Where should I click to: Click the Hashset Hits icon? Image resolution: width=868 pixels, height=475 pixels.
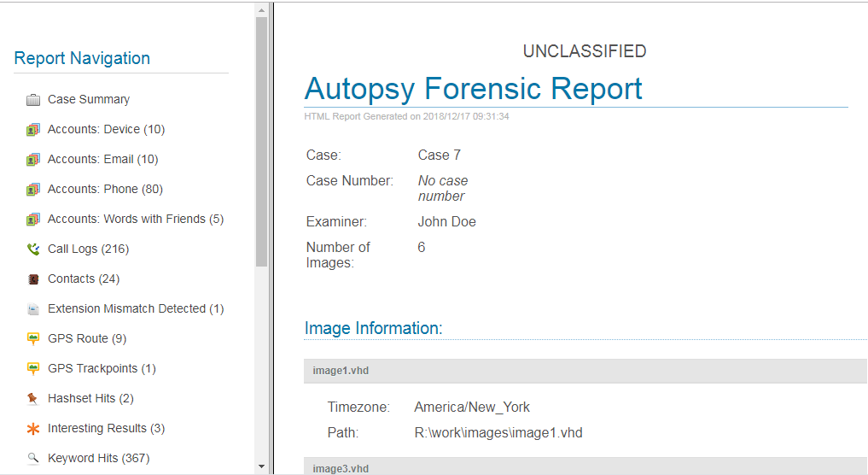pyautogui.click(x=33, y=399)
